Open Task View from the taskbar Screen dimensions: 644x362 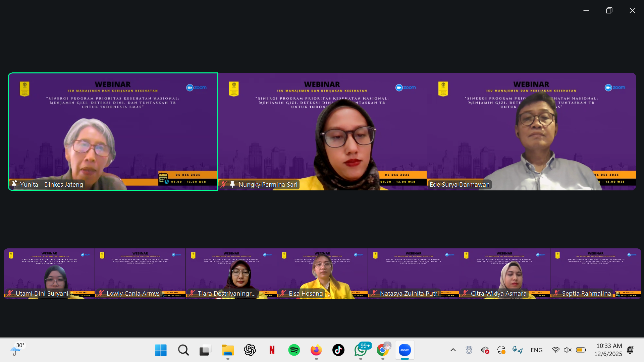click(x=205, y=350)
